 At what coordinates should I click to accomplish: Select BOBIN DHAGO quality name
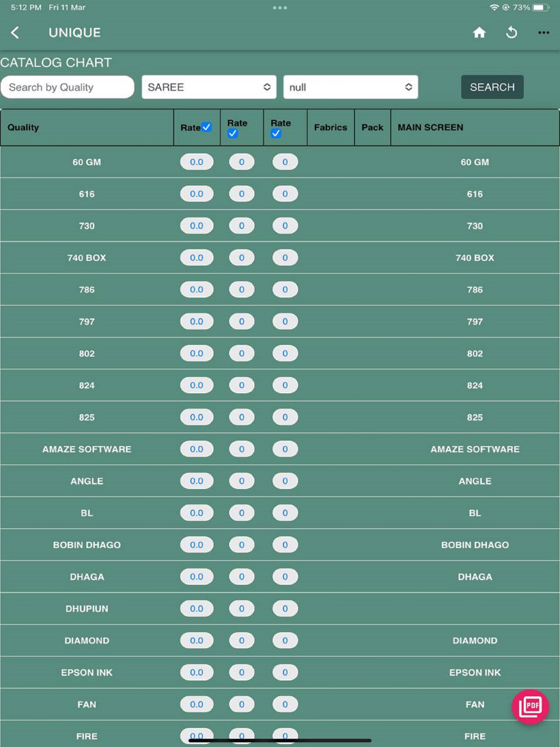87,545
